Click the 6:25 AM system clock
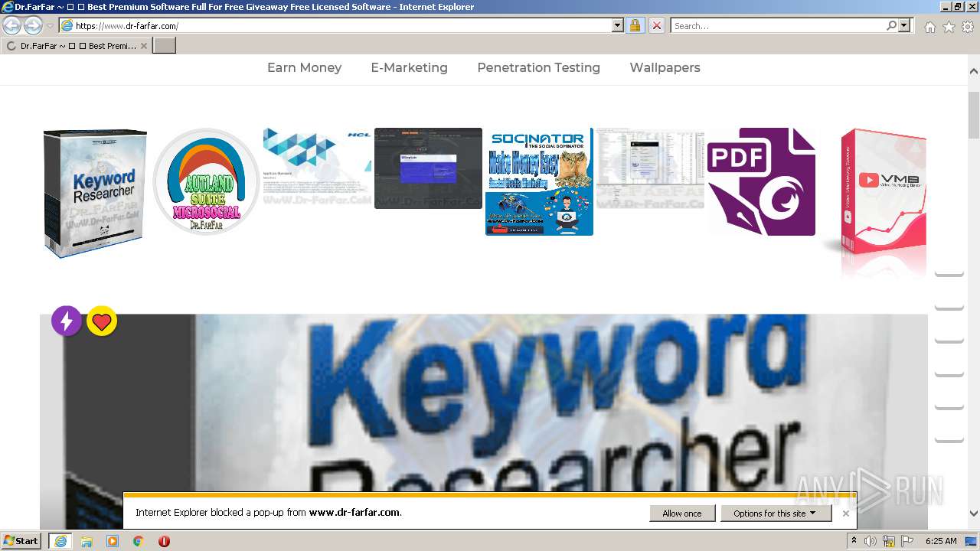Screen dimensions: 980x551 tap(941, 541)
